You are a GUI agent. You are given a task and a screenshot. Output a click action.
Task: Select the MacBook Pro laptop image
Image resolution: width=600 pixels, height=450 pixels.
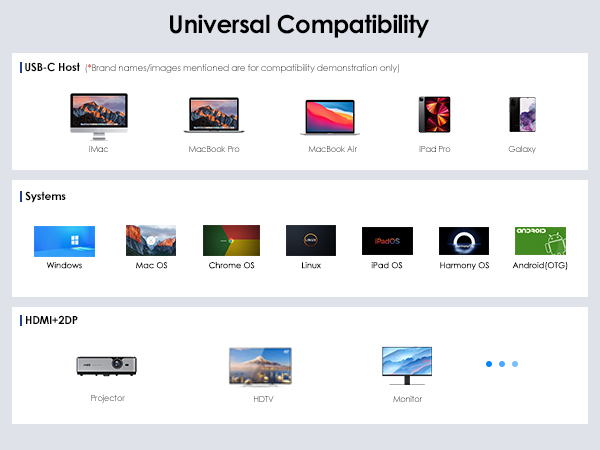(x=214, y=116)
